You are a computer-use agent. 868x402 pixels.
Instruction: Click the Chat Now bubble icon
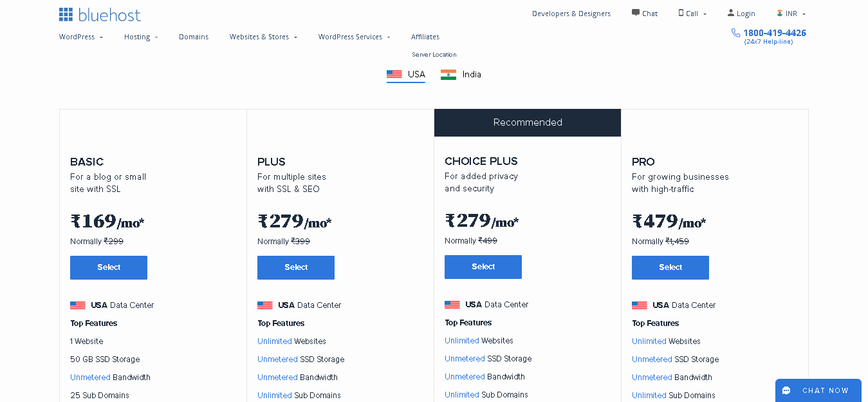786,390
